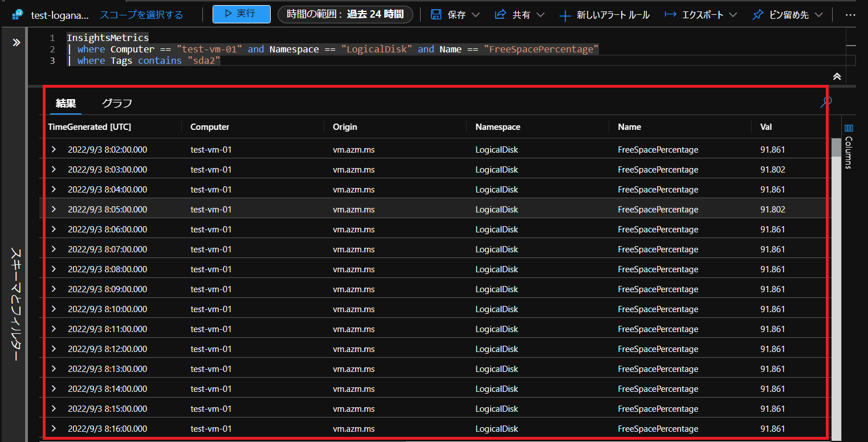This screenshot has height=442, width=868.
Task: Sort by Computer column header
Action: click(210, 127)
